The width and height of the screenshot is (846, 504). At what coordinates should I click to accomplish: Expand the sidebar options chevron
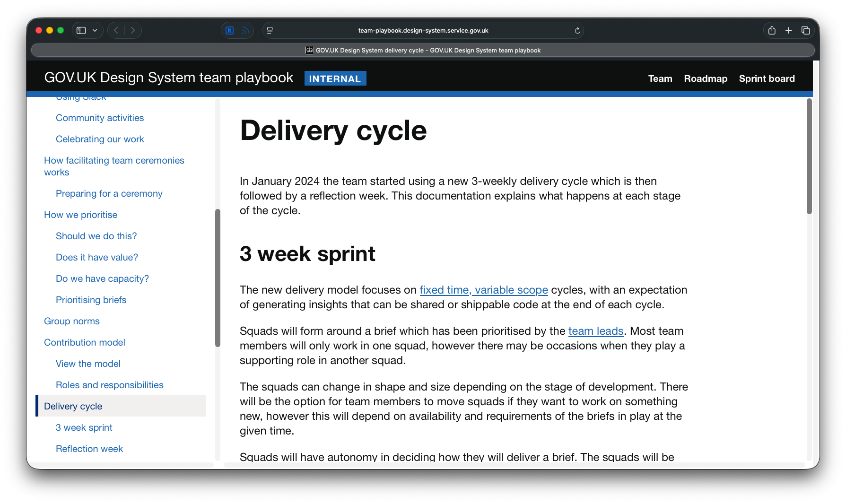tap(94, 30)
